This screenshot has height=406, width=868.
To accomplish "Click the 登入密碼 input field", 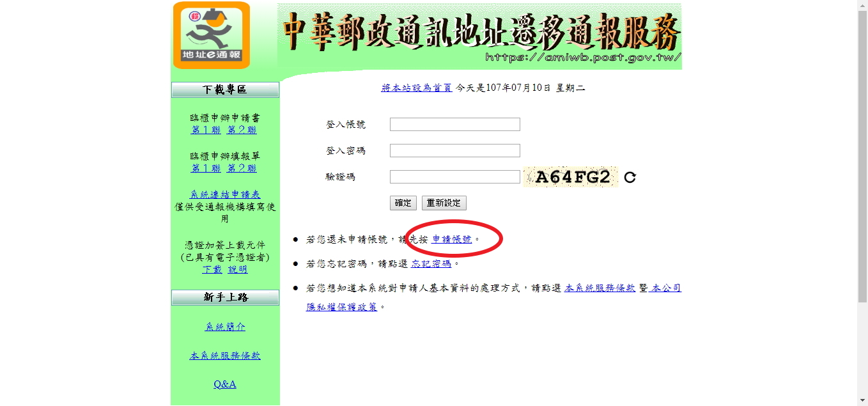I will point(455,151).
